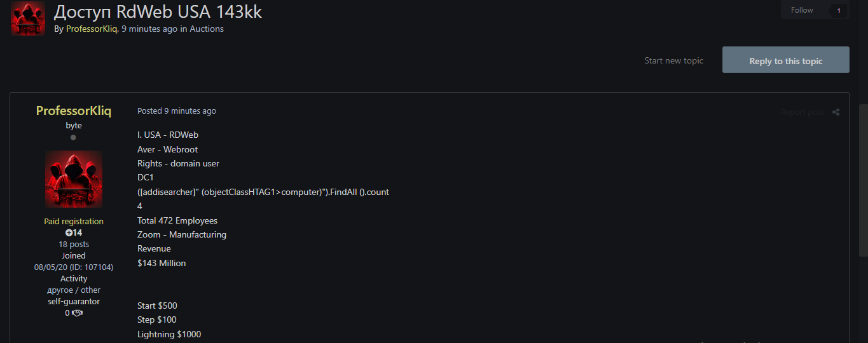Click the handshake deals icon

pyautogui.click(x=78, y=313)
